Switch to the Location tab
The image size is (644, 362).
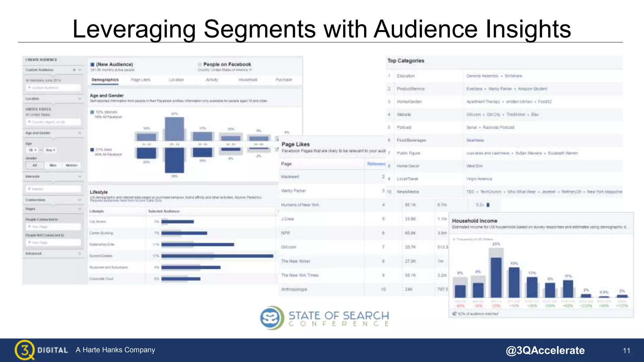(x=176, y=80)
